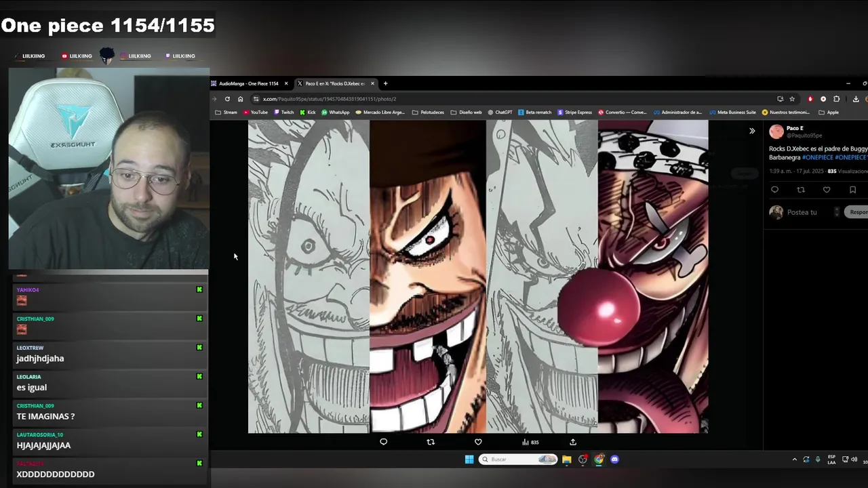Go to the browser home page
Screen dimensions: 868x488
(240, 99)
